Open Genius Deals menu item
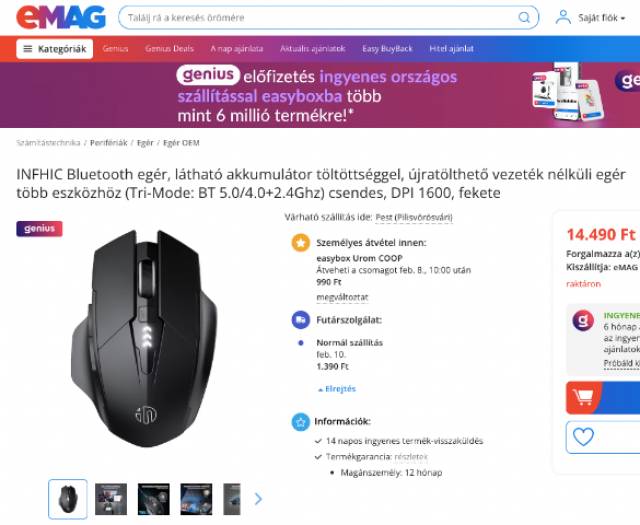This screenshot has height=525, width=640. pos(169,49)
